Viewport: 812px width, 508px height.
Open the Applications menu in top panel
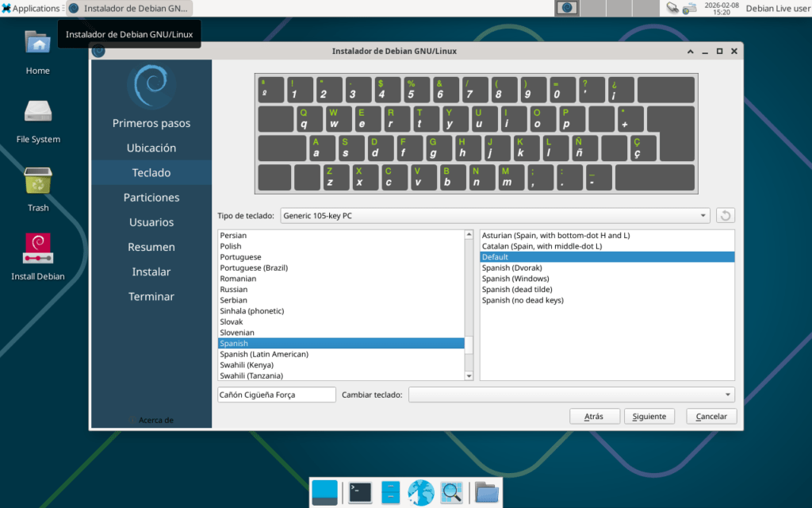(x=32, y=8)
